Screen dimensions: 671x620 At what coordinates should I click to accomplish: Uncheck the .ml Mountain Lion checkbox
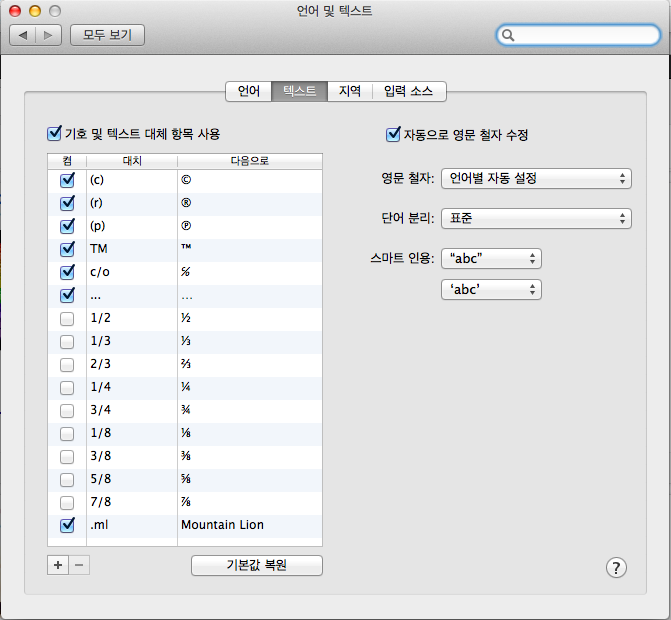[67, 525]
